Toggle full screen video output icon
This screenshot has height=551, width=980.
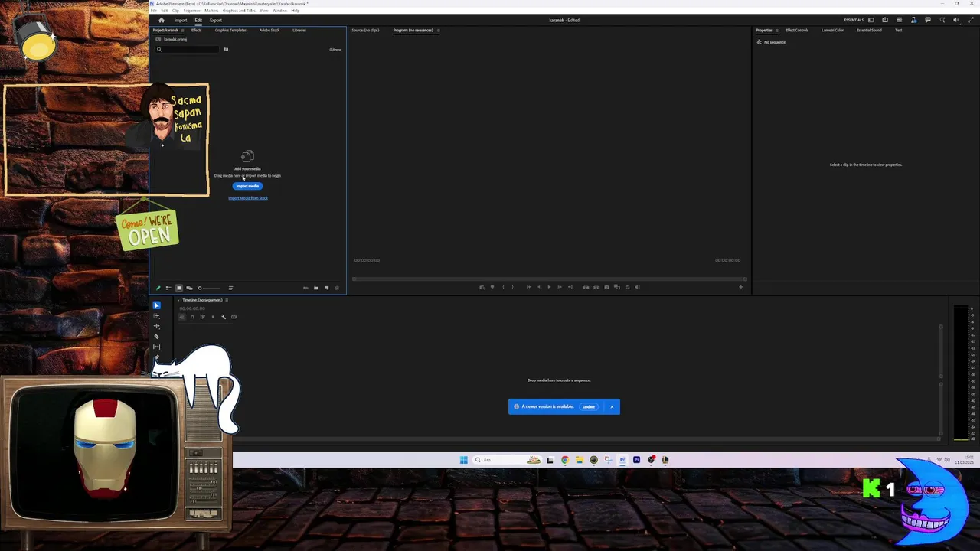[x=971, y=20]
